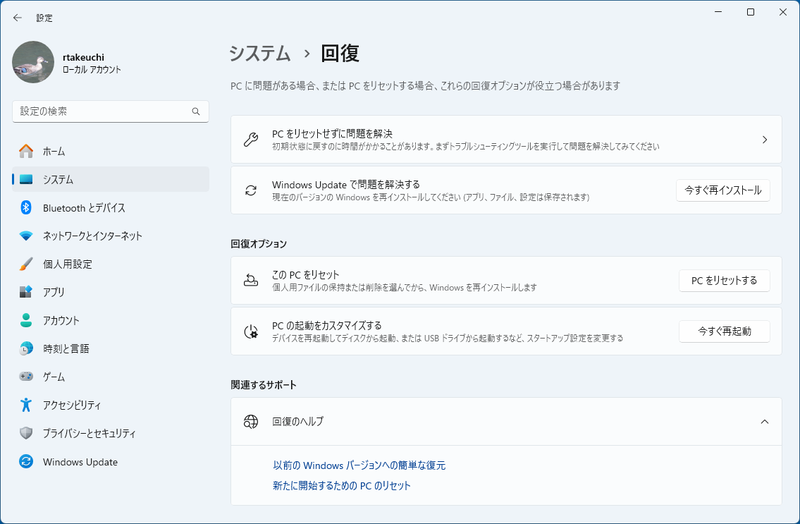800x524 pixels.
Task: Click the back arrow icon in the title bar
Action: [17, 18]
